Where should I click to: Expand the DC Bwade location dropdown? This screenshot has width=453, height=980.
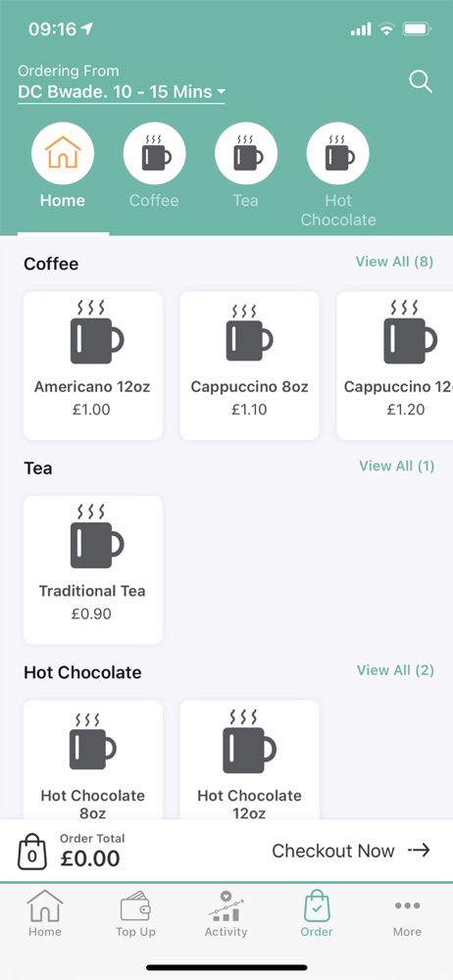[122, 92]
